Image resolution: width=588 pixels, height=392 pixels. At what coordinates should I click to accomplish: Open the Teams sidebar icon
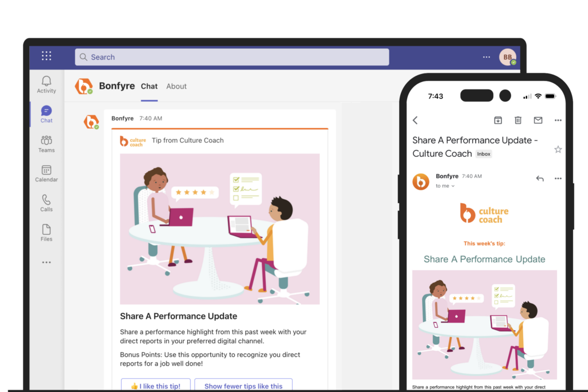[47, 140]
